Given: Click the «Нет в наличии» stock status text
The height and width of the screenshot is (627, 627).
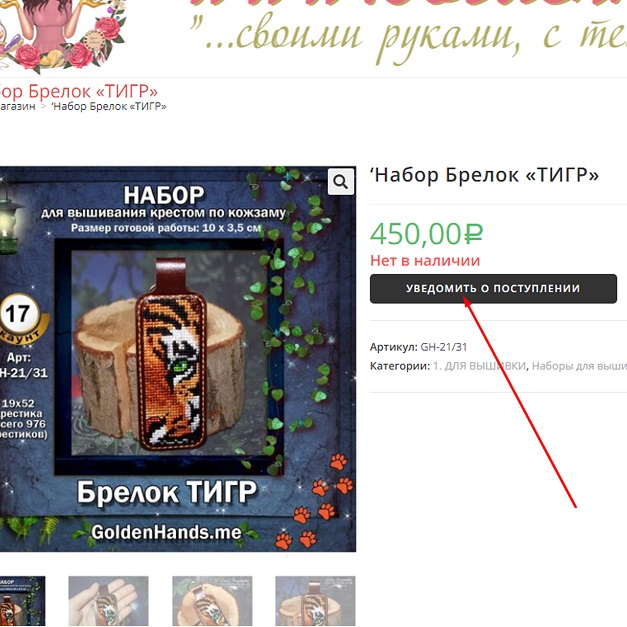Looking at the screenshot, I should point(425,261).
